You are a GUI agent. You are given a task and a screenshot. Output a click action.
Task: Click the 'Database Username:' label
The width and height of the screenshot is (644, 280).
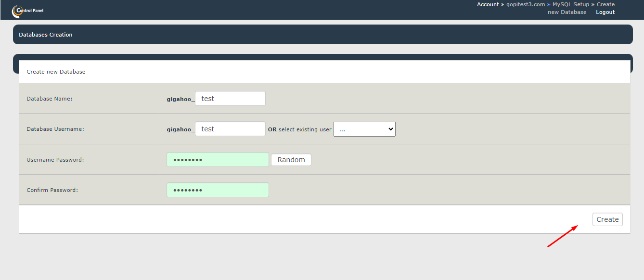55,129
